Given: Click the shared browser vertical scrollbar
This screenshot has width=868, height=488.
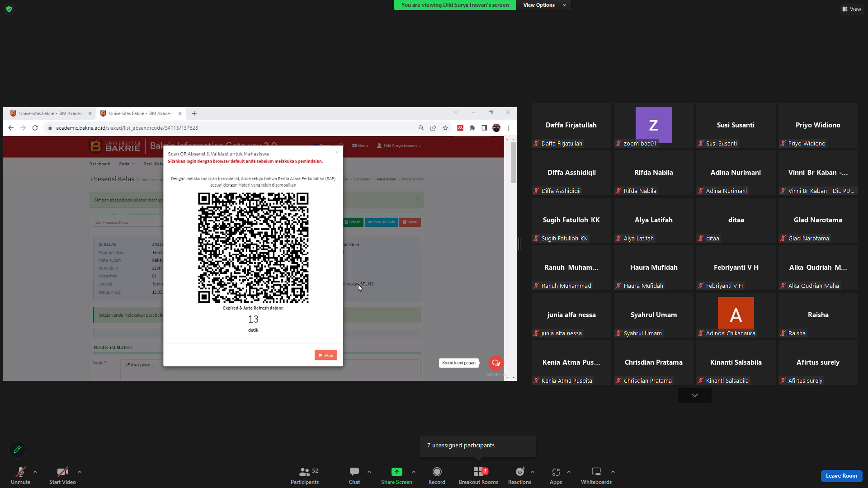Looking at the screenshot, I should [513, 163].
